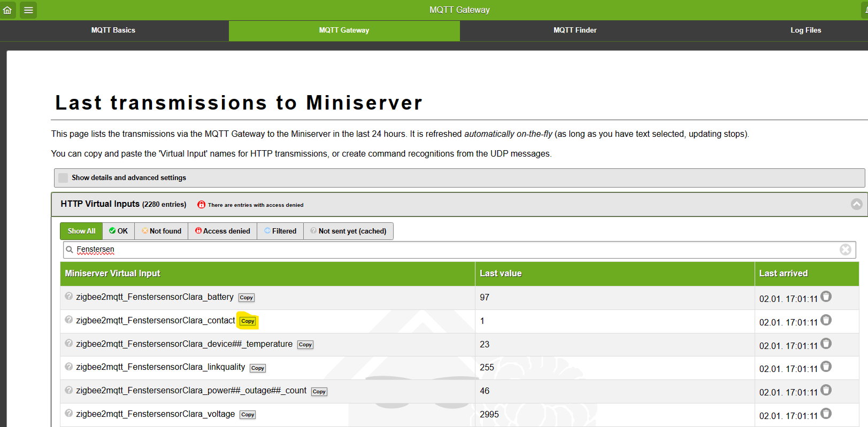Select the Show All filter

[x=81, y=231]
